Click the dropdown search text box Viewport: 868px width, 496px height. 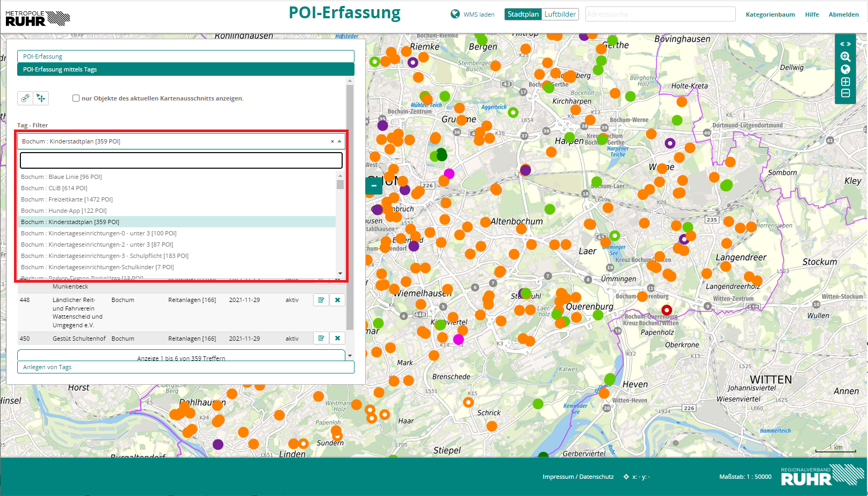181,160
